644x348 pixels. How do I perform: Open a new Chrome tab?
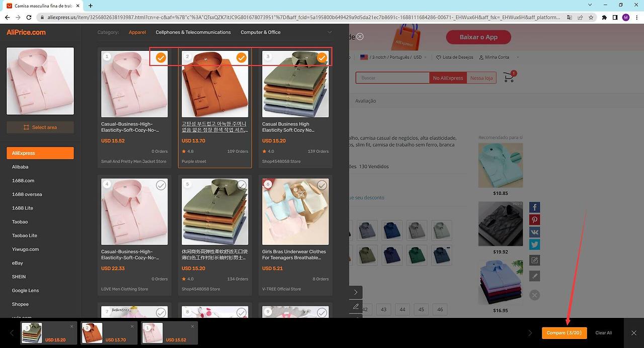point(91,6)
